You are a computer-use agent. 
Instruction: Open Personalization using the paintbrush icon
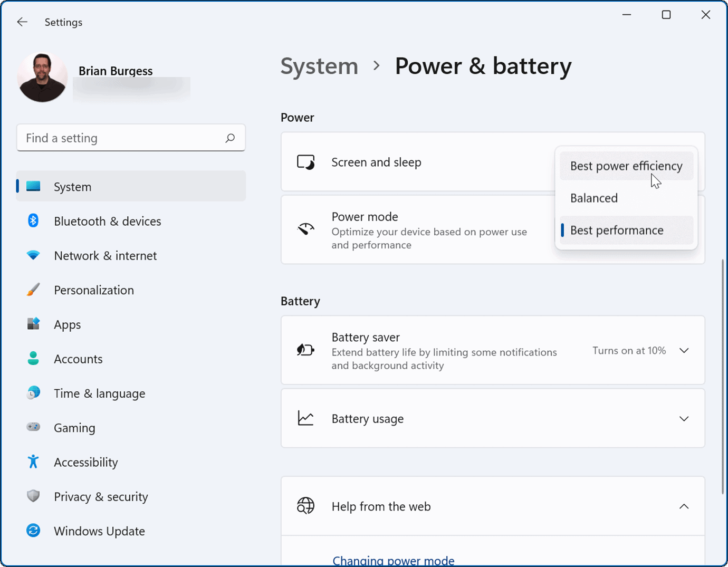(33, 290)
